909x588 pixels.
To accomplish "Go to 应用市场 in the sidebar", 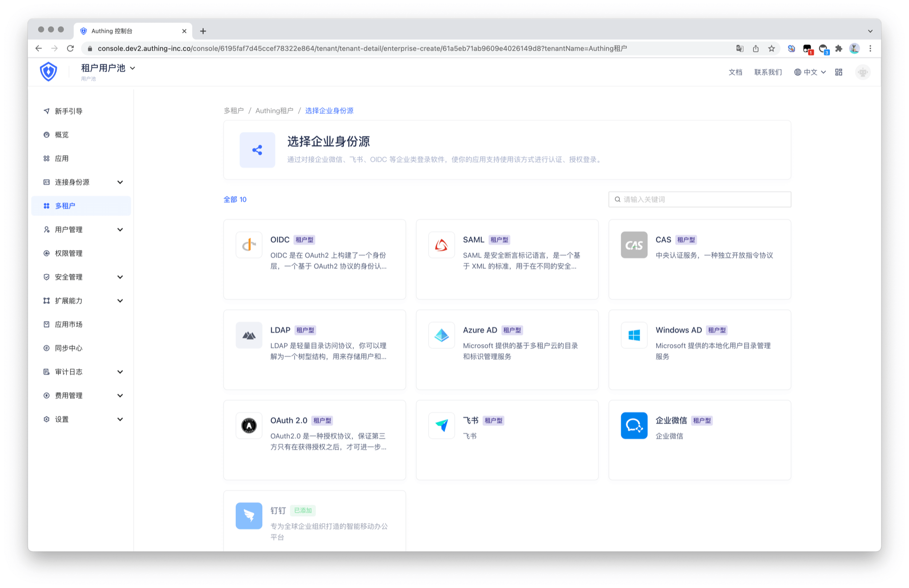I will [x=69, y=324].
